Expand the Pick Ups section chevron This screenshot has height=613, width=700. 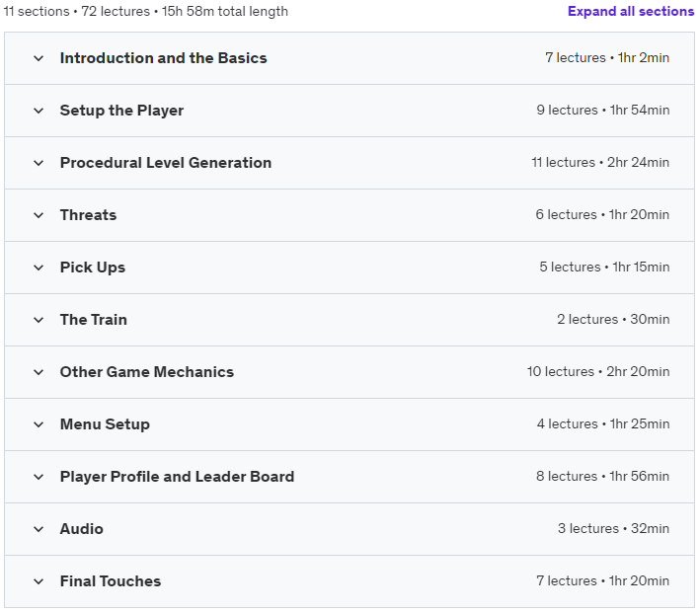39,268
